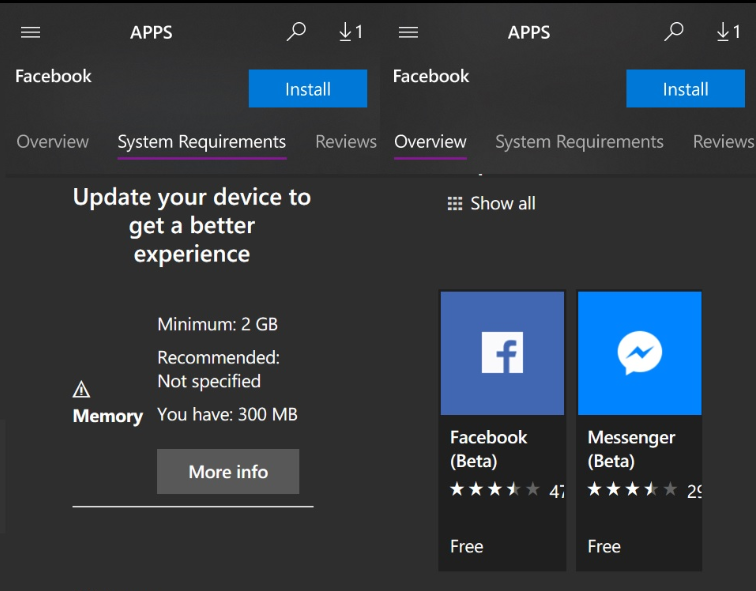Open the Reviews tab in the right panel

(x=723, y=142)
